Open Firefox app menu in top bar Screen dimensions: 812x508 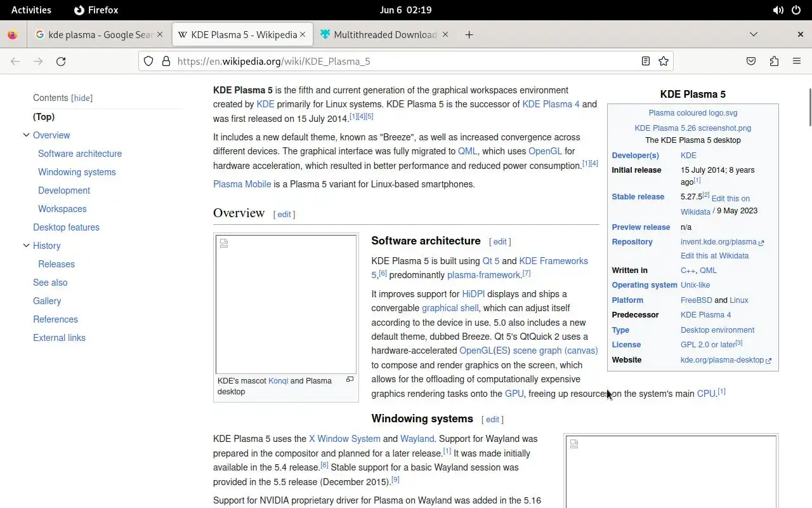pyautogui.click(x=96, y=10)
